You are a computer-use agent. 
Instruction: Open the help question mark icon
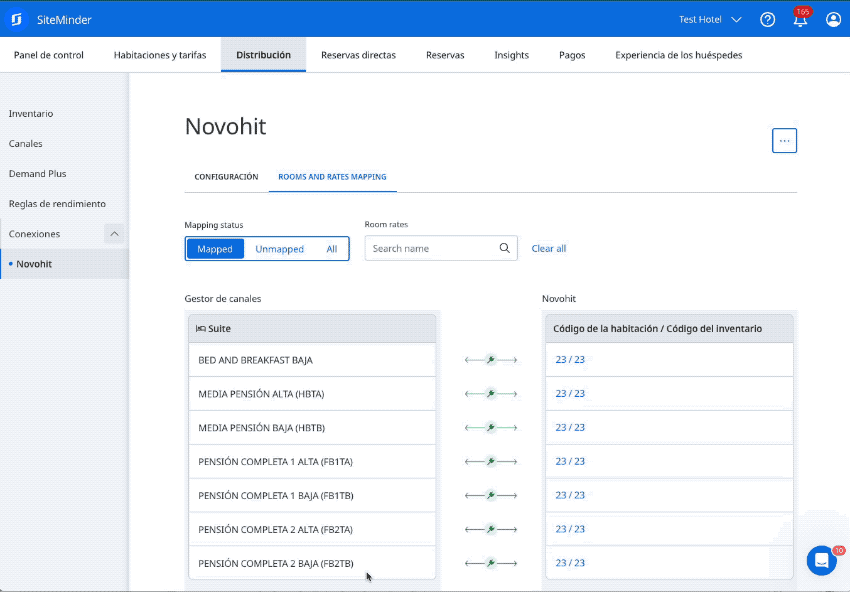(767, 20)
